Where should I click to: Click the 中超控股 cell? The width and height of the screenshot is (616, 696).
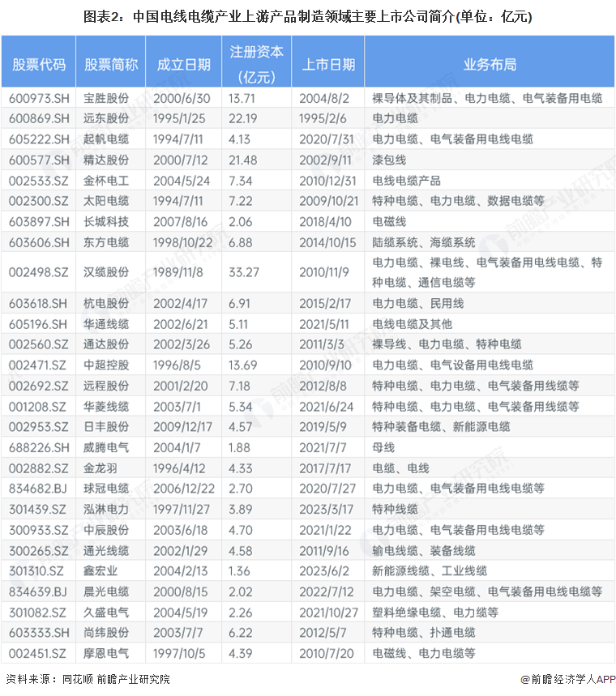pos(106,365)
